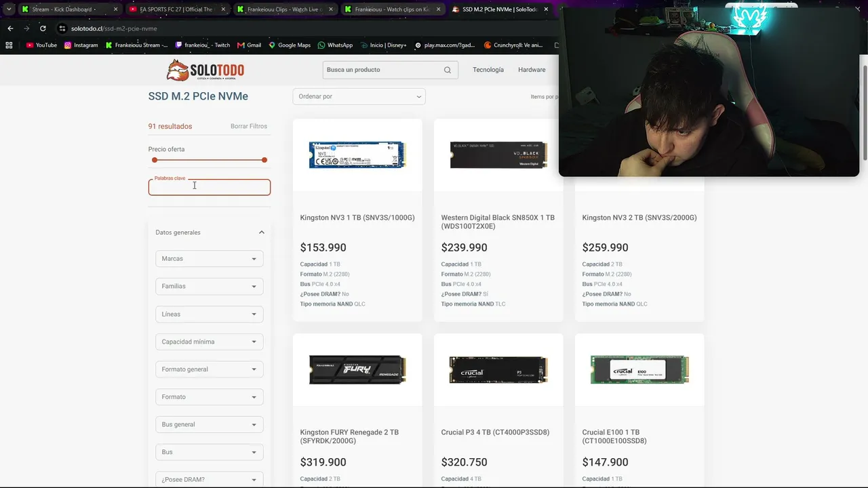Click minimum handle of Precio oferta slider
Image resolution: width=868 pixels, height=488 pixels.
[155, 160]
